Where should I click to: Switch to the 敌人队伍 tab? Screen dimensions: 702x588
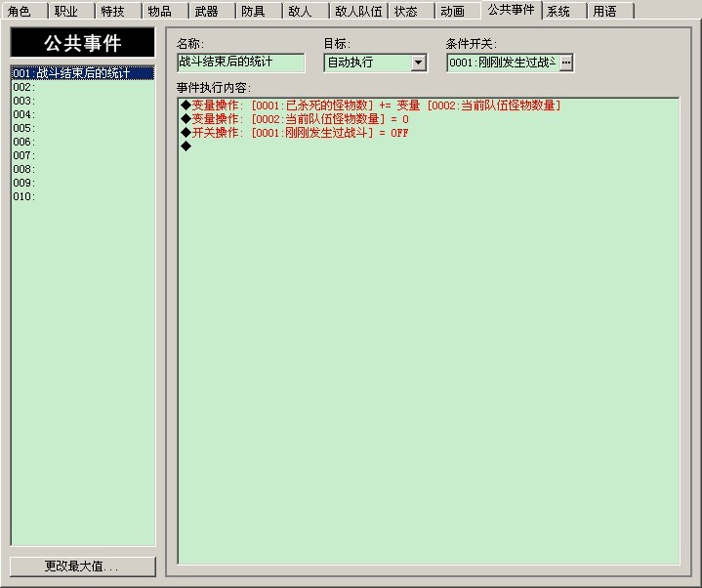(x=358, y=11)
